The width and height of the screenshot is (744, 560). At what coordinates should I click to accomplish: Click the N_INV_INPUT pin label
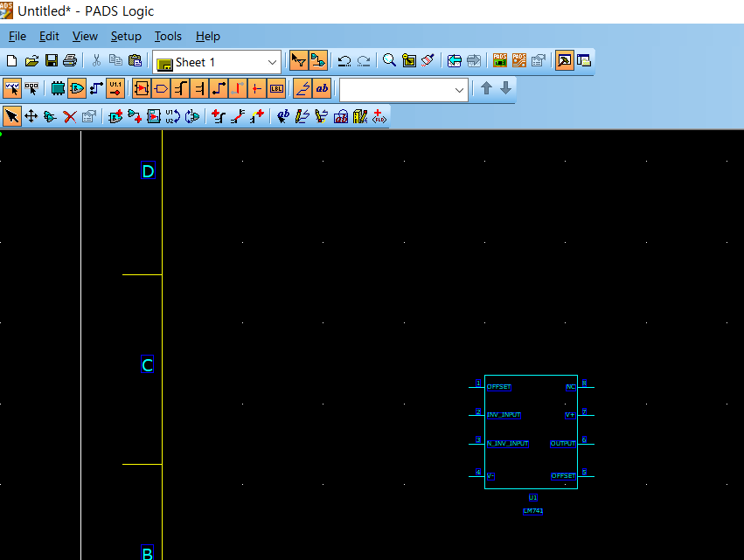(507, 444)
